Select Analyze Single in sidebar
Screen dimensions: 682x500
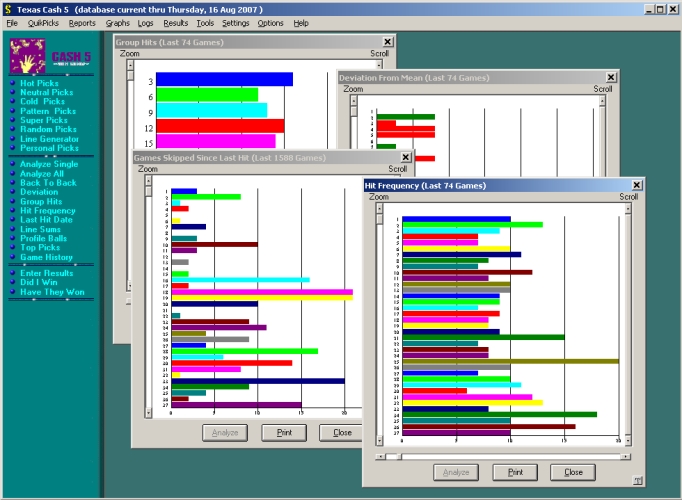click(49, 164)
